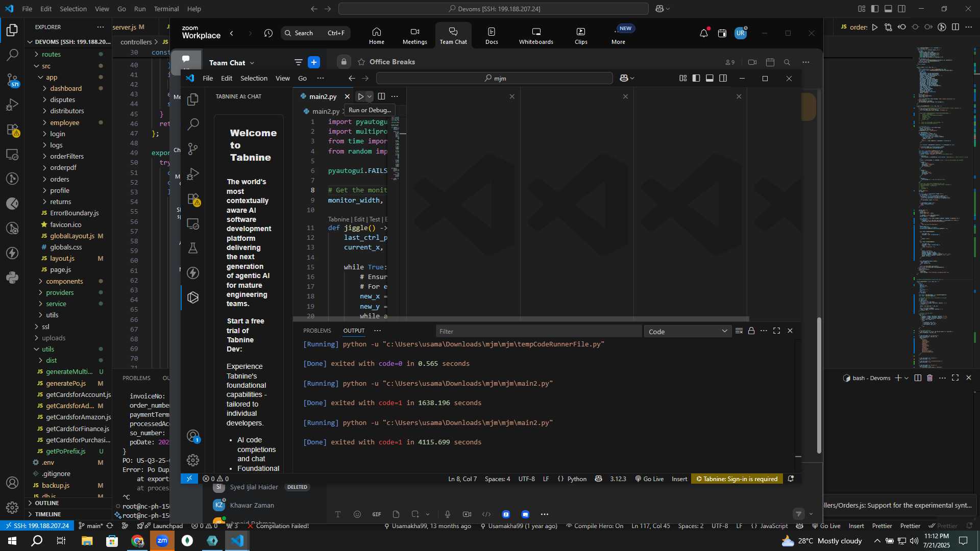Open Terminal menu in outer VS Code
Image resolution: width=980 pixels, height=551 pixels.
point(166,9)
